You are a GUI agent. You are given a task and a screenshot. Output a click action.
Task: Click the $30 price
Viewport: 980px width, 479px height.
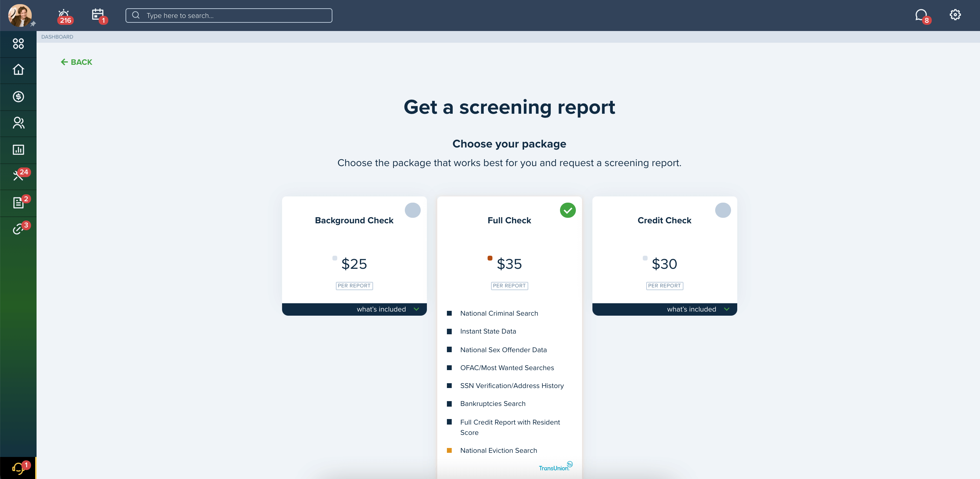click(664, 264)
